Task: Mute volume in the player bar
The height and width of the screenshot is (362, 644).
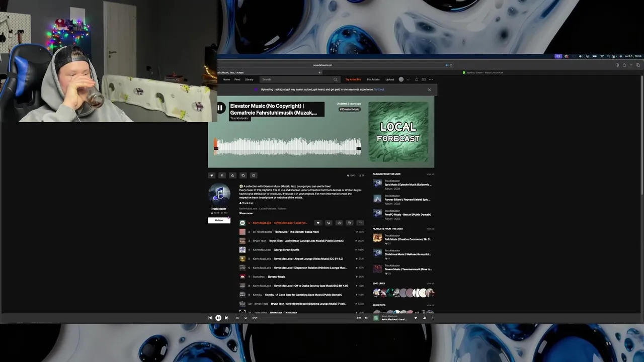Action: pos(366,318)
